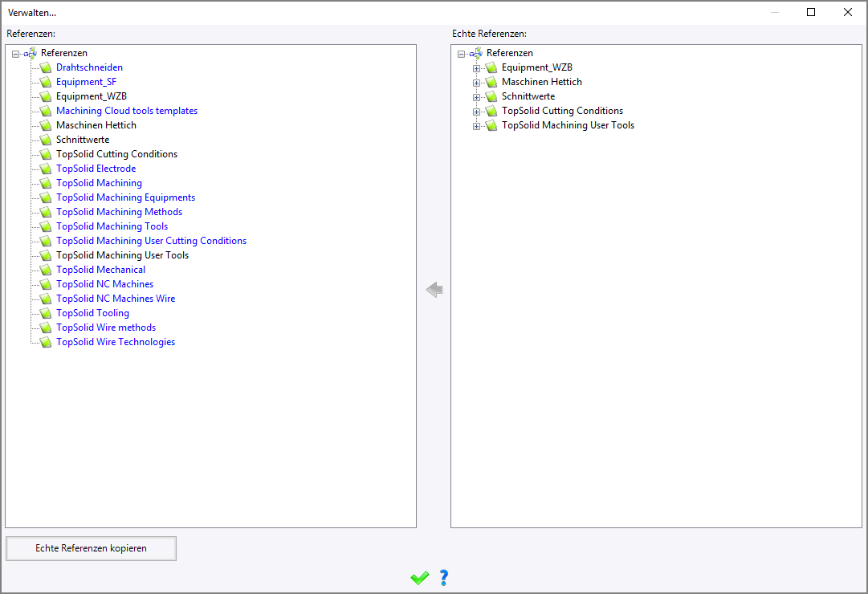Click folder icon beside TopSolid NC Machines Wire
The width and height of the screenshot is (868, 594).
46,299
